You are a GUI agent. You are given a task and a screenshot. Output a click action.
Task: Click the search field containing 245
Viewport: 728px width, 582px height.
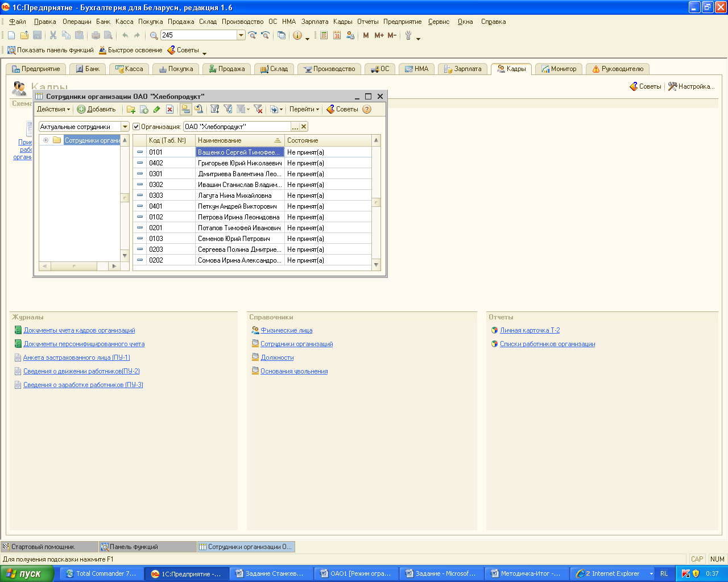(x=198, y=35)
